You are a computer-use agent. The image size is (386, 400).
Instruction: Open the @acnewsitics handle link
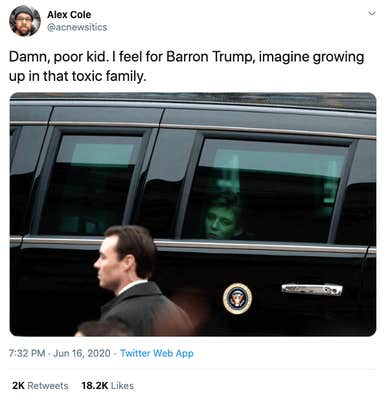point(77,27)
